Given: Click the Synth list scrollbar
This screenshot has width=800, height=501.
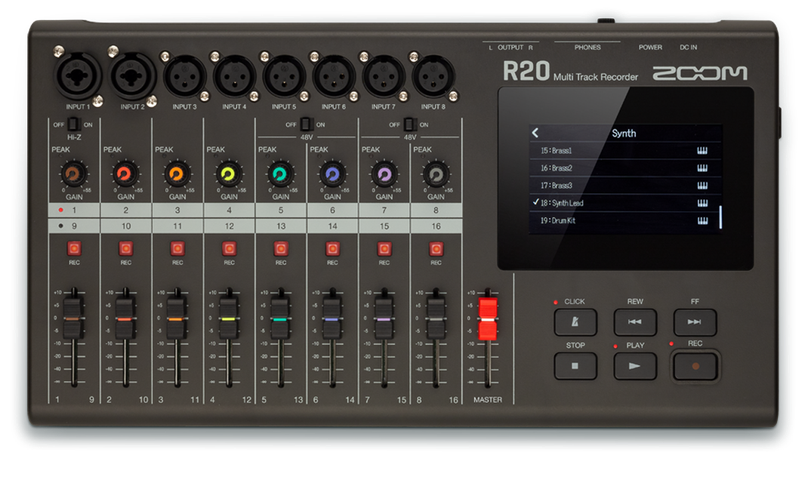Looking at the screenshot, I should pos(720,216).
